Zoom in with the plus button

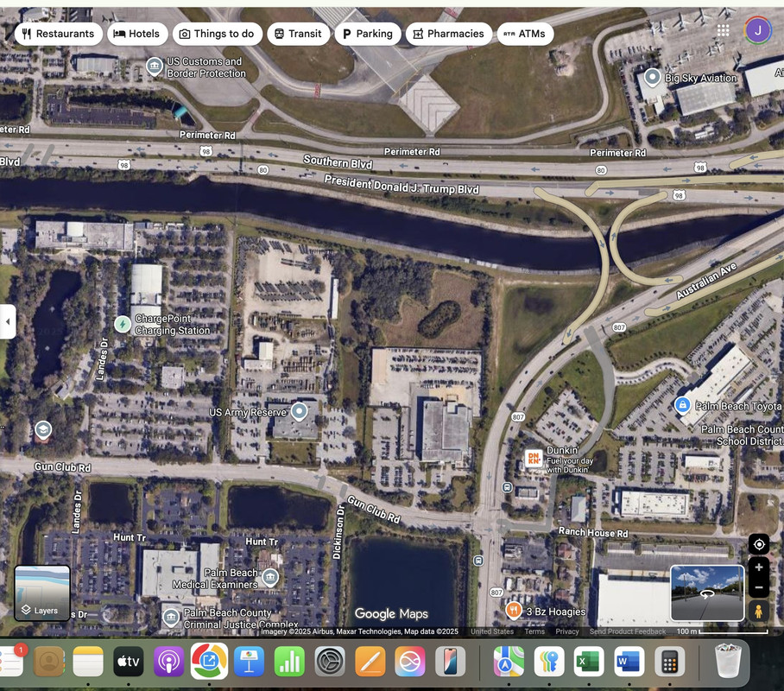(x=759, y=567)
